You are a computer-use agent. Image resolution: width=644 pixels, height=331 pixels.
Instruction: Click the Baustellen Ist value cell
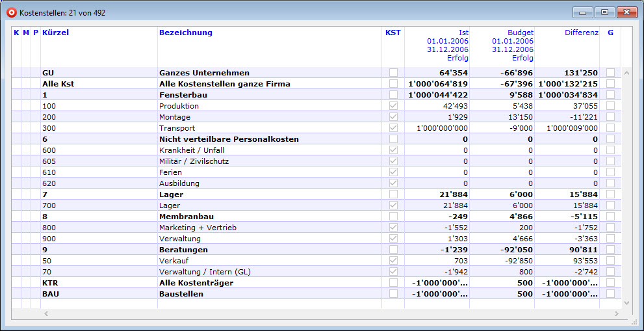439,294
